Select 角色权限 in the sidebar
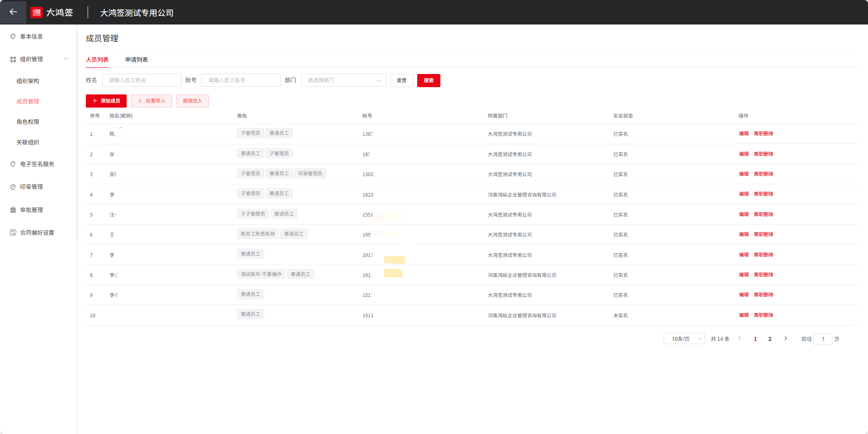 coord(28,122)
